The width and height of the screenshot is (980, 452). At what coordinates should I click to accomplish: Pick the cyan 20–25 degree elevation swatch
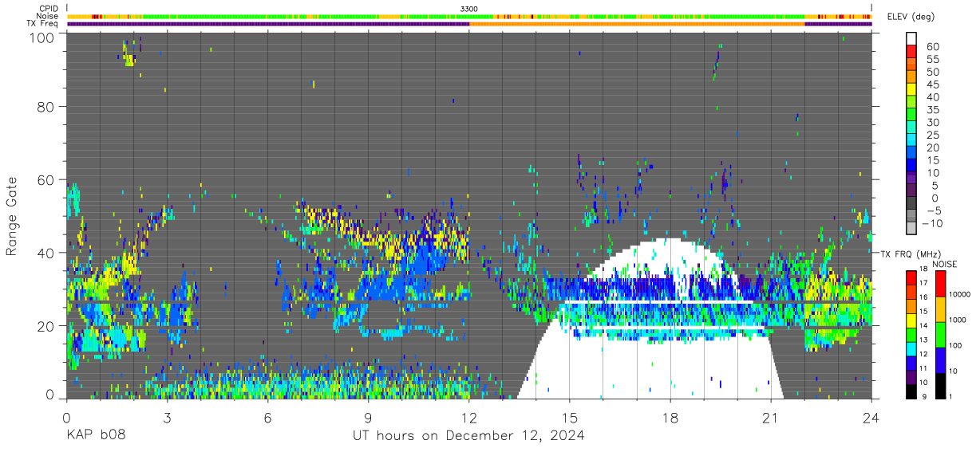pyautogui.click(x=911, y=140)
